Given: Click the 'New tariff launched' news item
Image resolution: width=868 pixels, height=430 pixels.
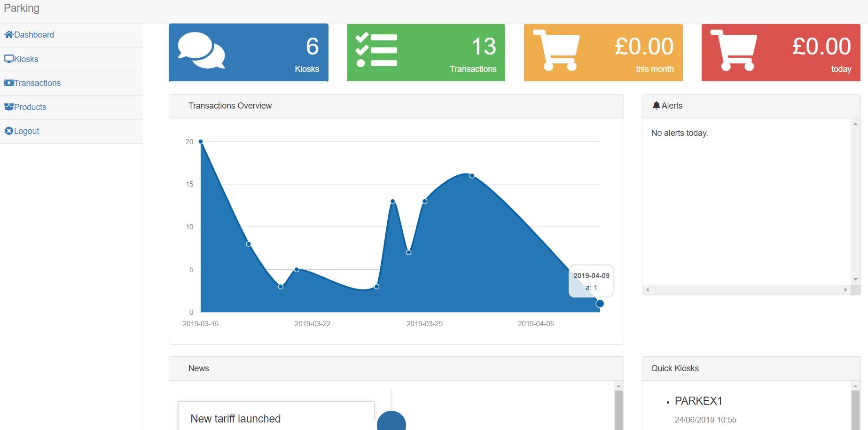Looking at the screenshot, I should pos(235,419).
